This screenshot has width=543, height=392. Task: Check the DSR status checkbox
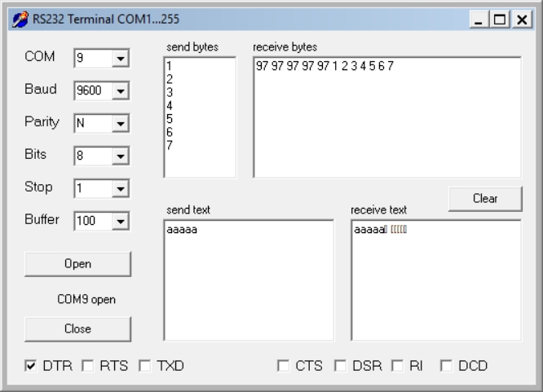tap(341, 366)
